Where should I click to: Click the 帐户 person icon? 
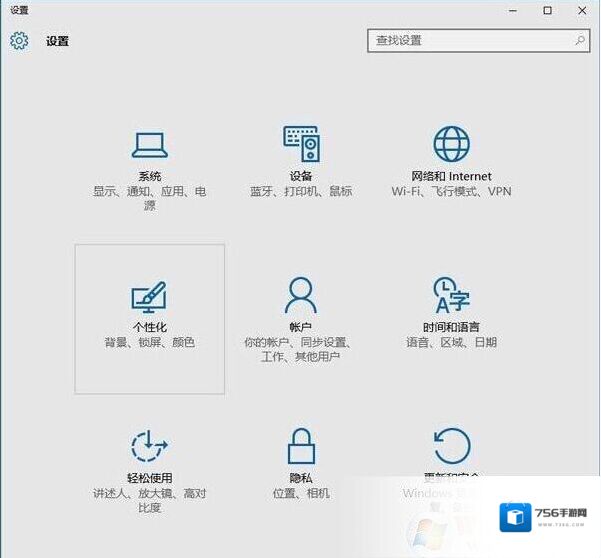300,296
